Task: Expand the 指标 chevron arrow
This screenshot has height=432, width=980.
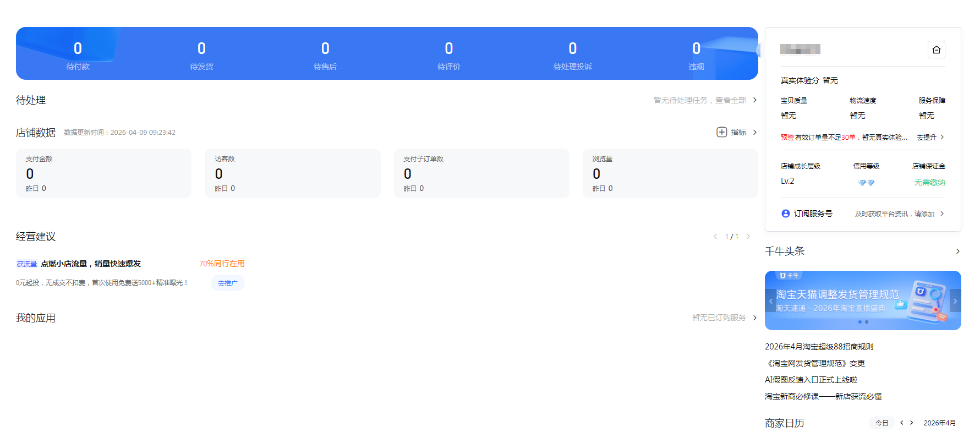Action: click(x=754, y=132)
